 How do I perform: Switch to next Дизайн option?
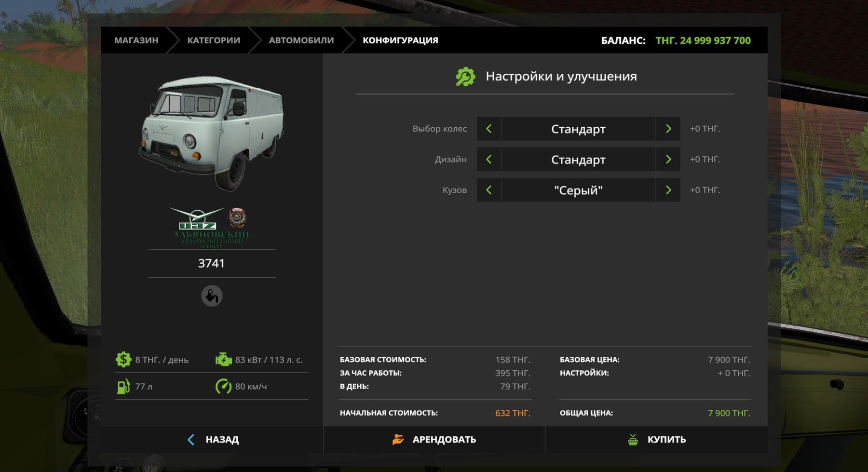tap(668, 160)
